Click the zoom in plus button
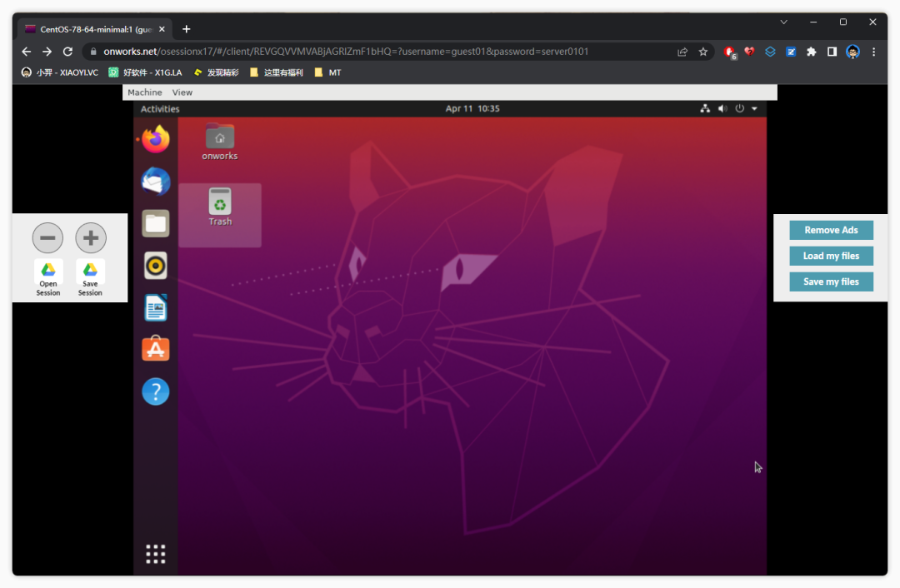900x588 pixels. point(91,238)
